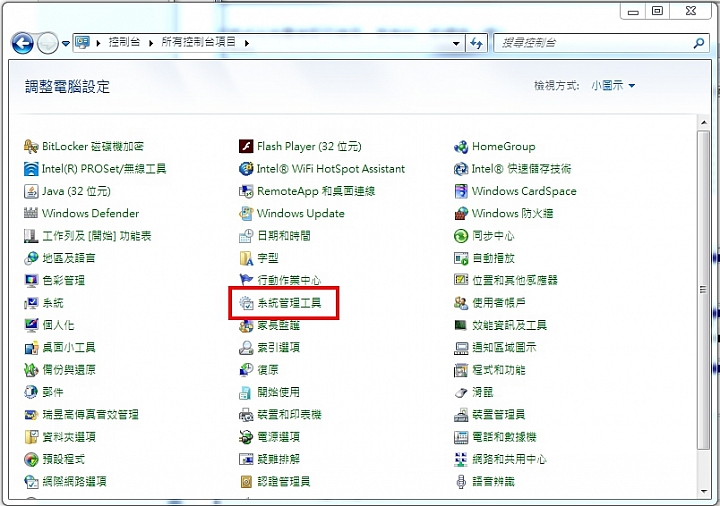This screenshot has height=506, width=720.
Task: Open the 語音辨識 microphone icon
Action: click(x=461, y=481)
